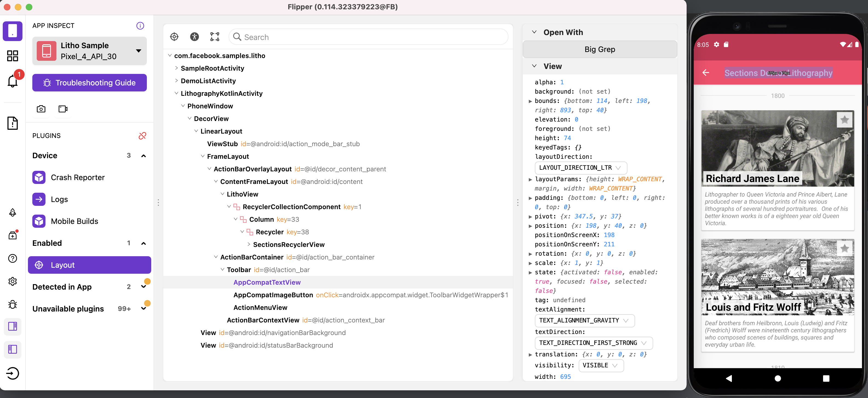
Task: Collapse the LithographyKotlinActivity tree node
Action: tap(176, 93)
